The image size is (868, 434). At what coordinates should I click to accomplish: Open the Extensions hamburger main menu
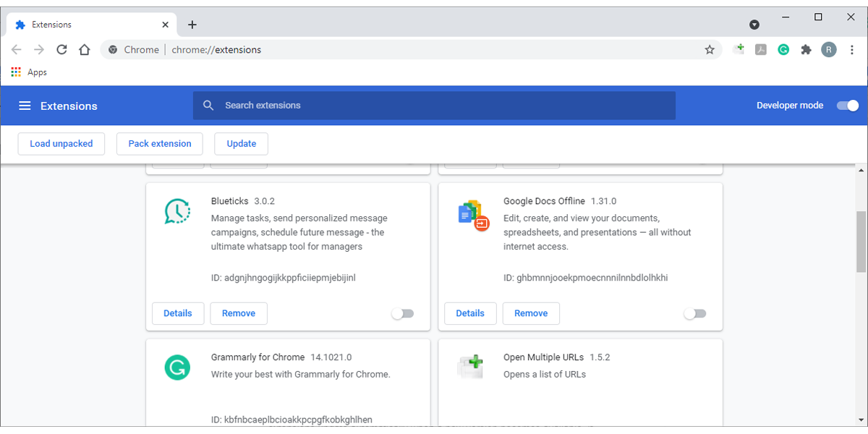(25, 106)
